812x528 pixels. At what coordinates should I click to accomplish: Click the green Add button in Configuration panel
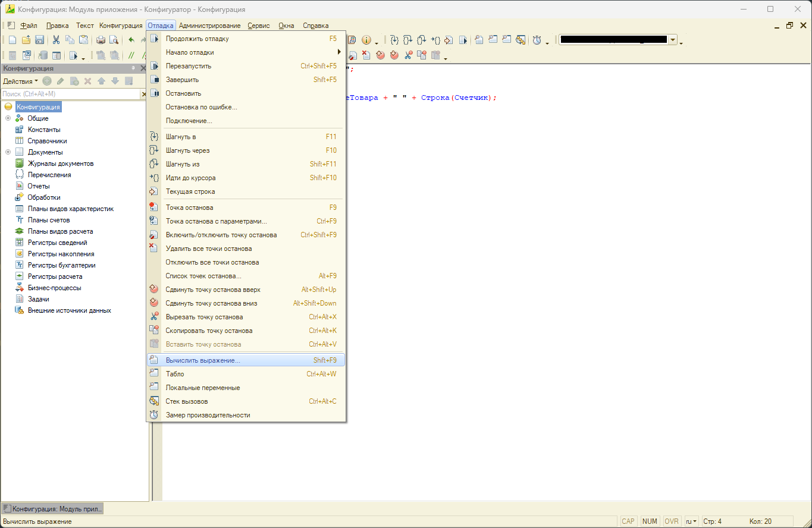pyautogui.click(x=47, y=81)
